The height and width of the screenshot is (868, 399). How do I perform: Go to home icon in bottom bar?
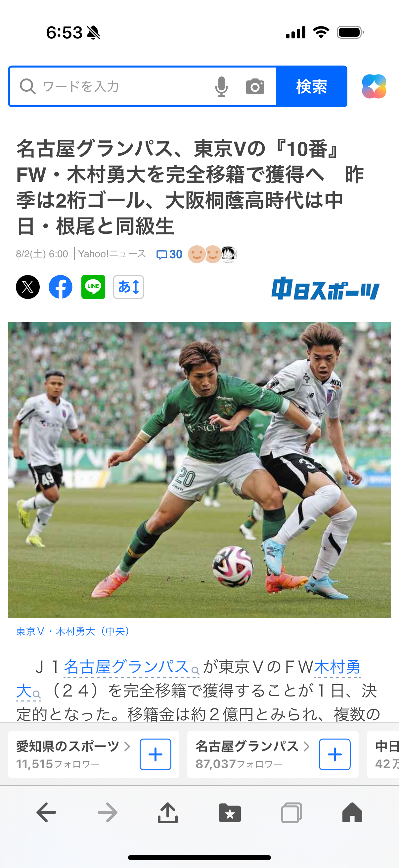pos(352,812)
